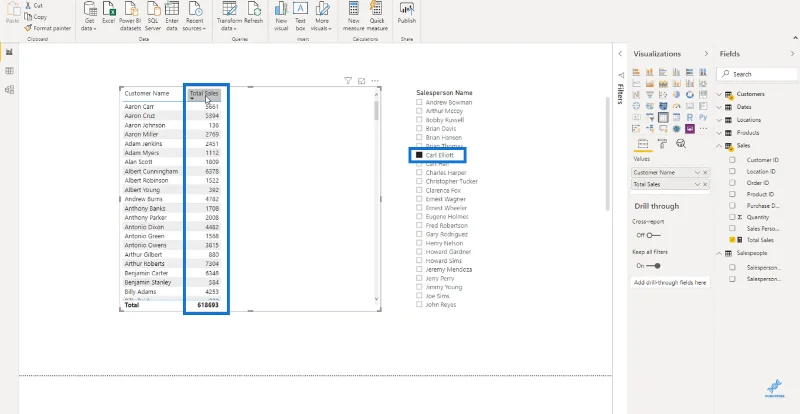Image resolution: width=800 pixels, height=414 pixels.
Task: Collapse the Fields pane chevron
Action: pos(792,54)
